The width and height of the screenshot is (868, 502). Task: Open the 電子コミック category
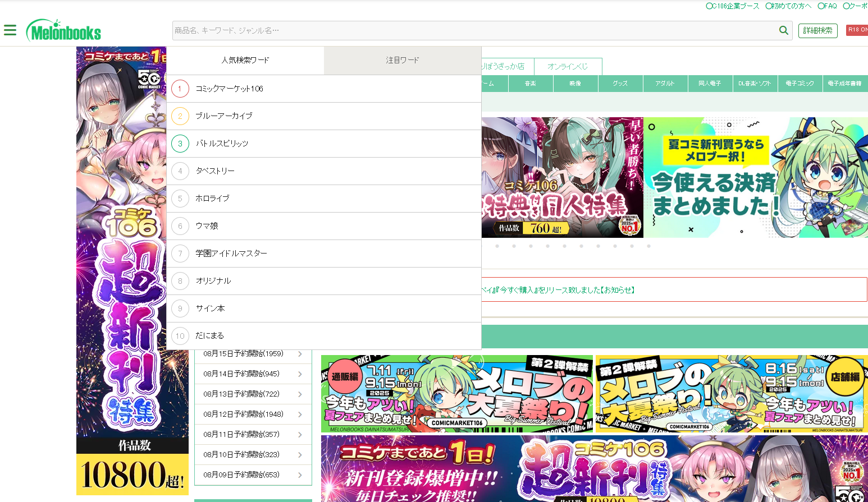click(x=800, y=84)
